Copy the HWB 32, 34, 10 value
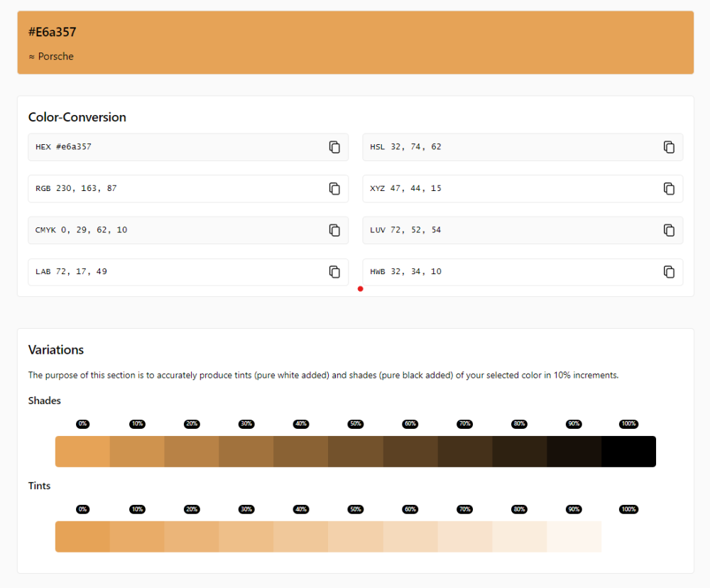Viewport: 710px width, 588px height. coord(669,272)
